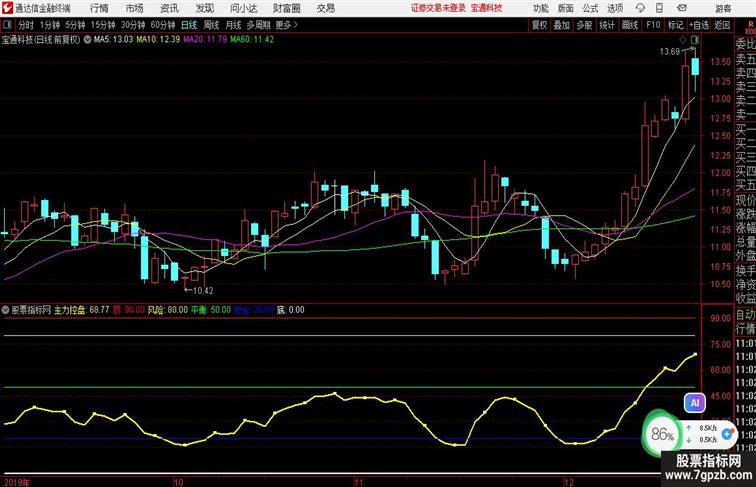Open the 行情 menu
This screenshot has height=487, width=756.
coord(99,8)
